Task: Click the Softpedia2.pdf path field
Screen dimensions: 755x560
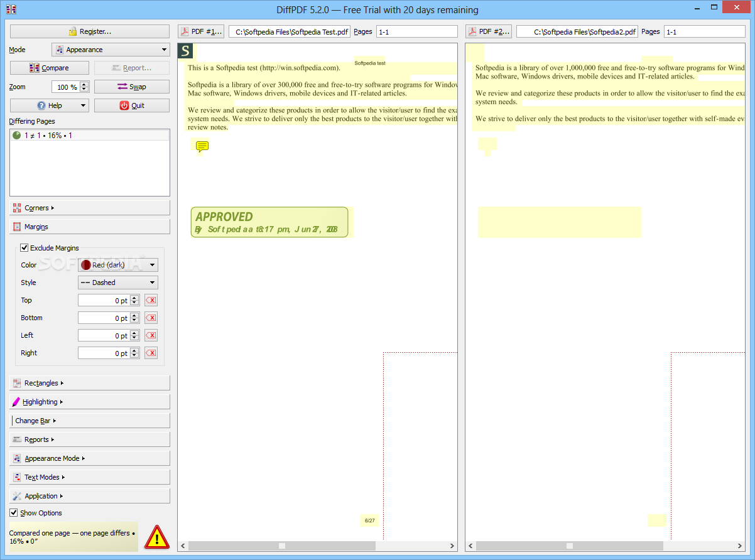Action: click(577, 31)
